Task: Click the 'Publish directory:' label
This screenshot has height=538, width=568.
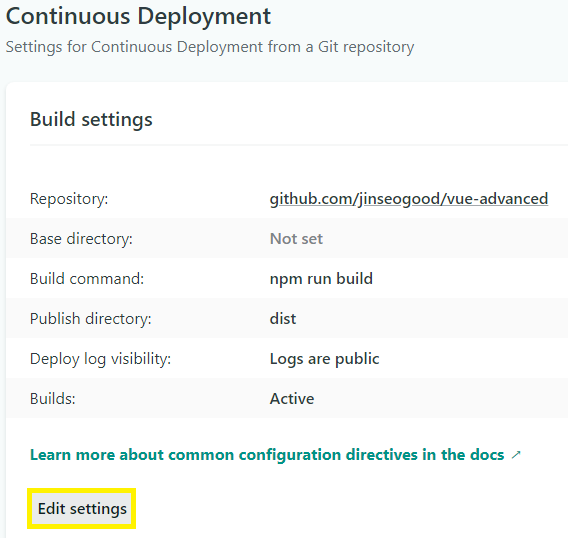Action: click(91, 319)
